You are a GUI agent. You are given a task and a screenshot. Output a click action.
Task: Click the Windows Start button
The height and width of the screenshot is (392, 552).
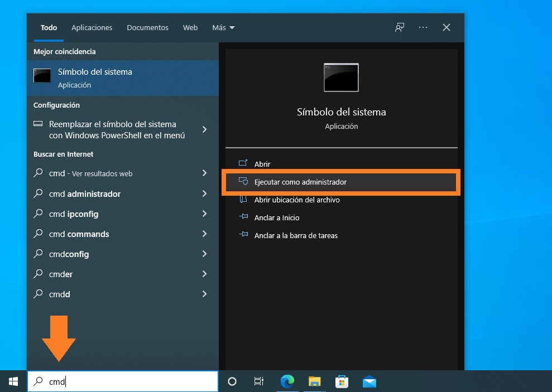13,381
